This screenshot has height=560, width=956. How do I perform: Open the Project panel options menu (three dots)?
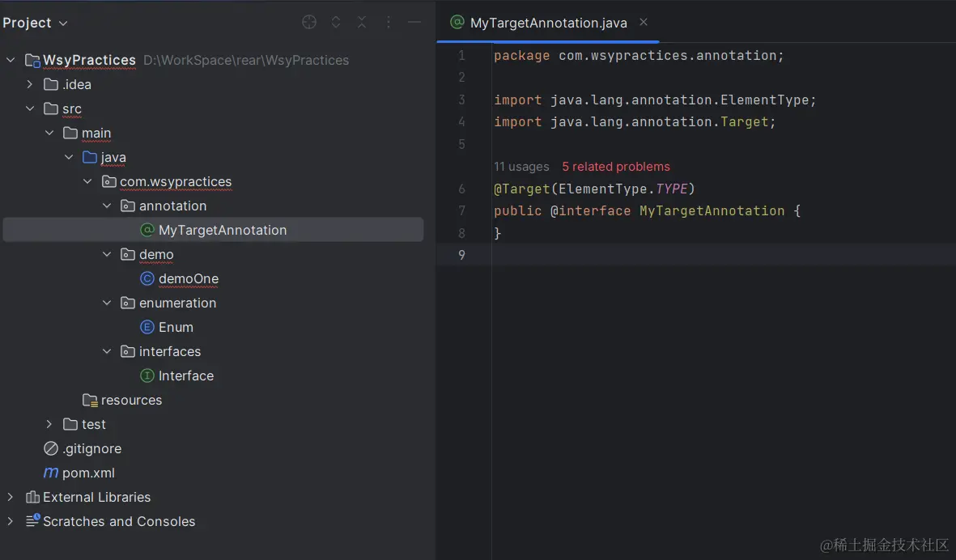(x=389, y=23)
